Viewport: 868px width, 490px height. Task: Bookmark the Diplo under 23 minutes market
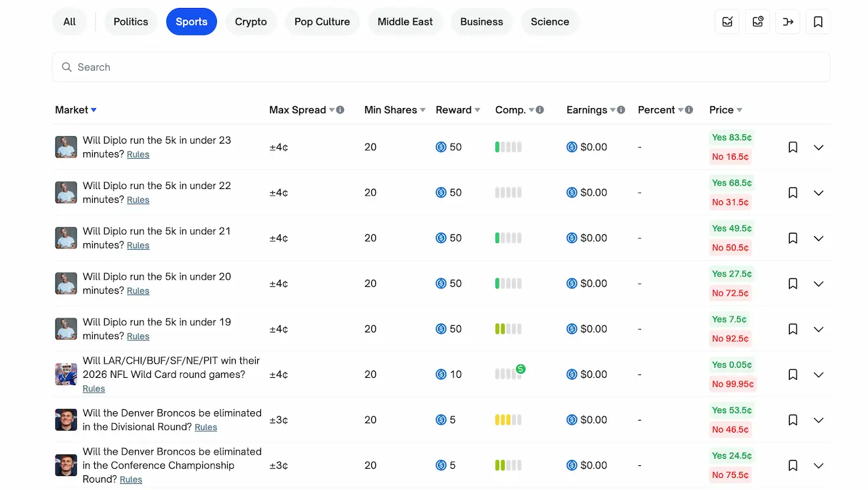[x=793, y=148]
